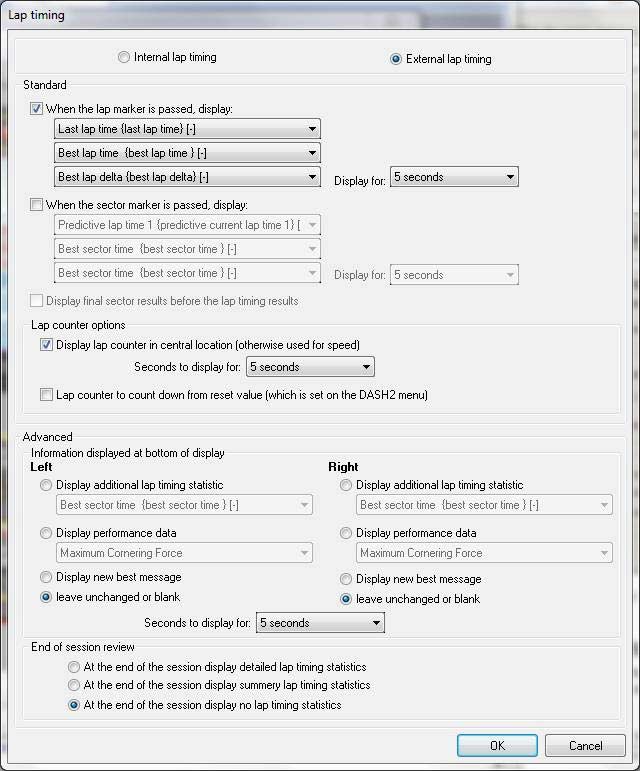The width and height of the screenshot is (640, 771).
Task: Expand the Best lap time dropdown
Action: 187,153
